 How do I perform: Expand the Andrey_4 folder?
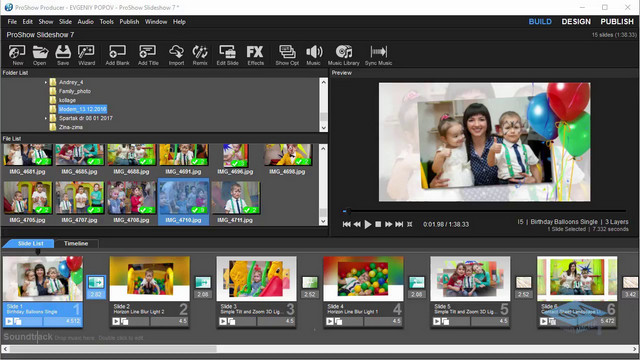click(46, 82)
